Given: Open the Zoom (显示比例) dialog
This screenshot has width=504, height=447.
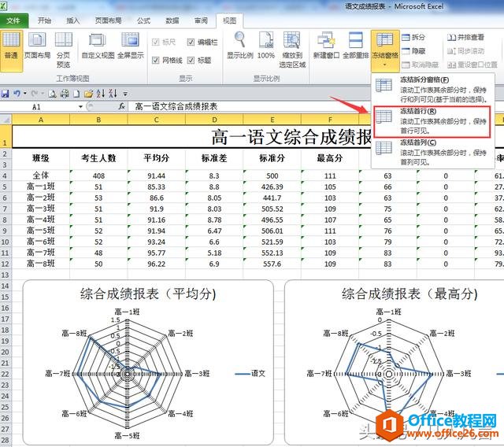Looking at the screenshot, I should click(x=239, y=46).
